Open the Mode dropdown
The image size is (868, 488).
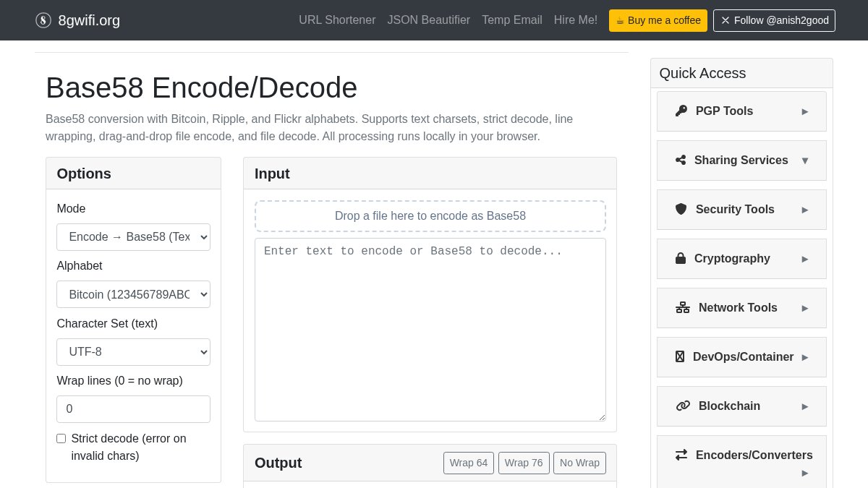click(133, 237)
